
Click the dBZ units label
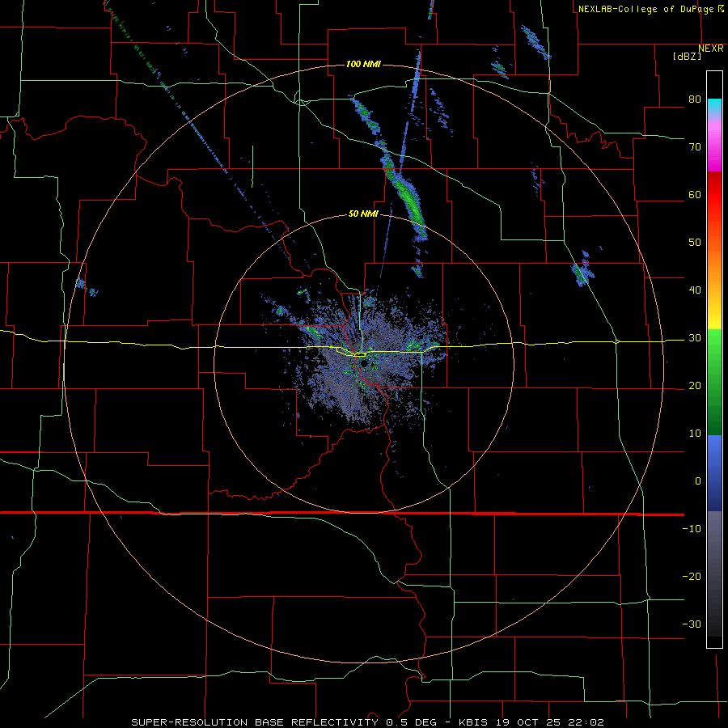[x=687, y=56]
